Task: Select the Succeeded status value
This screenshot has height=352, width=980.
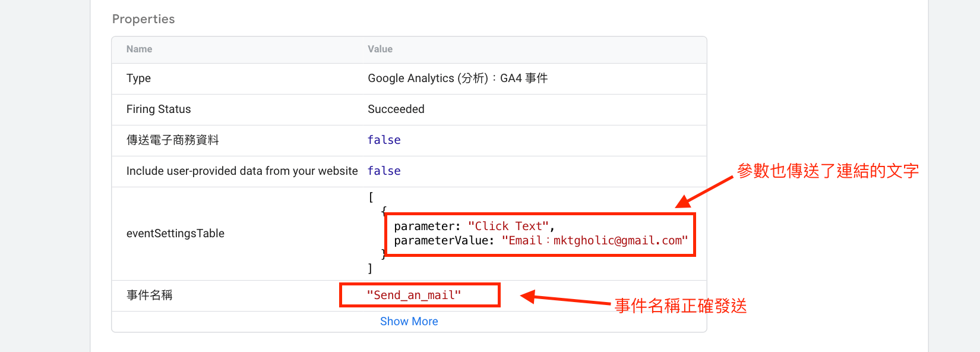Action: tap(396, 109)
